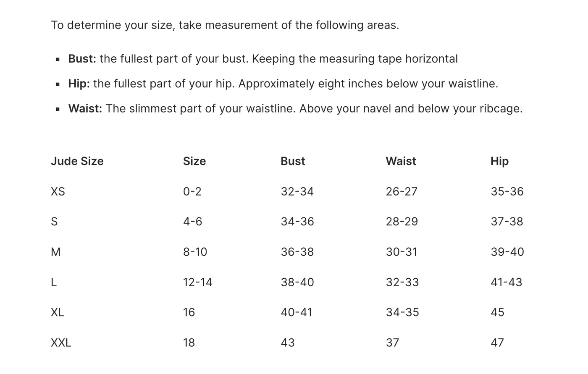Select the XS size row label

(x=58, y=191)
